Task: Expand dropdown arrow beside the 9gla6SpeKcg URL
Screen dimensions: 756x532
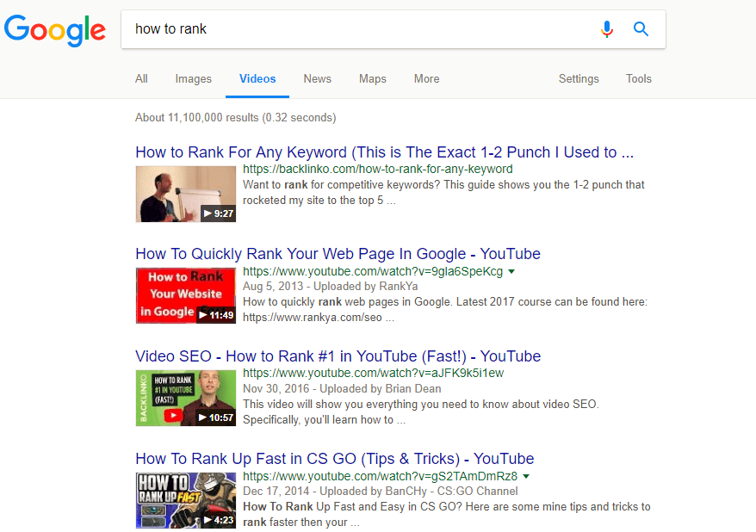Action: point(511,272)
